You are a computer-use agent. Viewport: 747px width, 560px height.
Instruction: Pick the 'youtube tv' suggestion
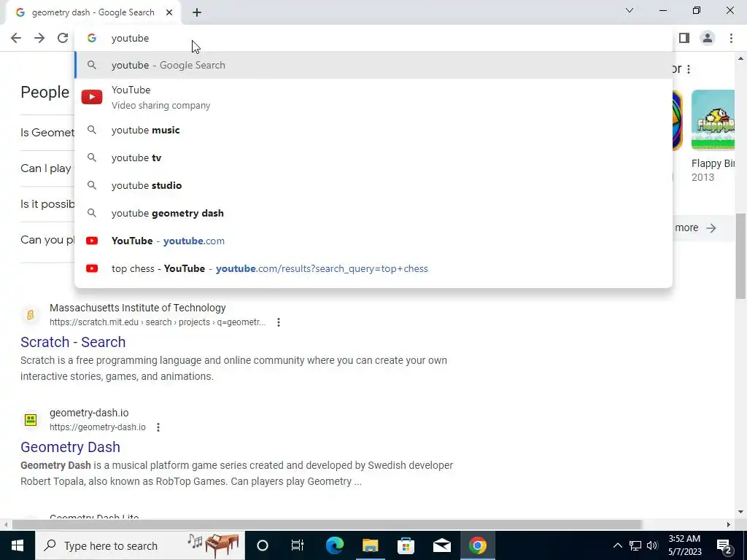(373, 157)
